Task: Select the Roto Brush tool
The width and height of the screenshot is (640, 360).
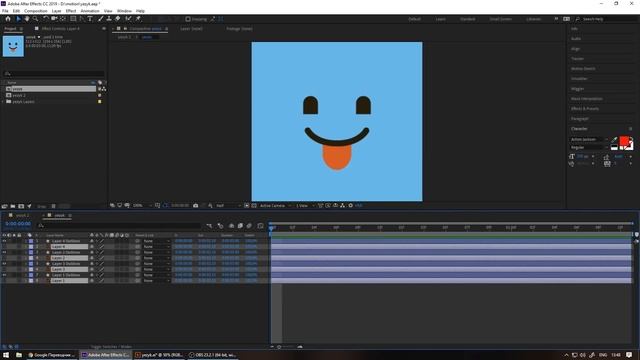Action: pyautogui.click(x=129, y=19)
